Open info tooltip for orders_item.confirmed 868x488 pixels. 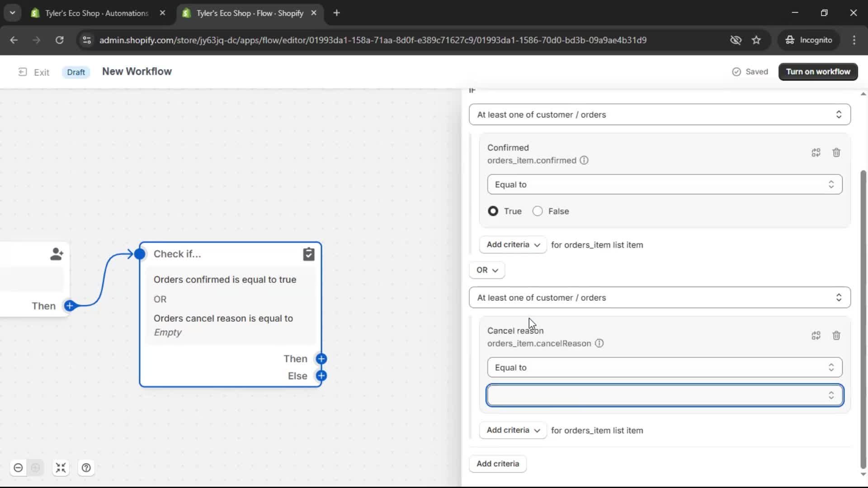[584, 160]
